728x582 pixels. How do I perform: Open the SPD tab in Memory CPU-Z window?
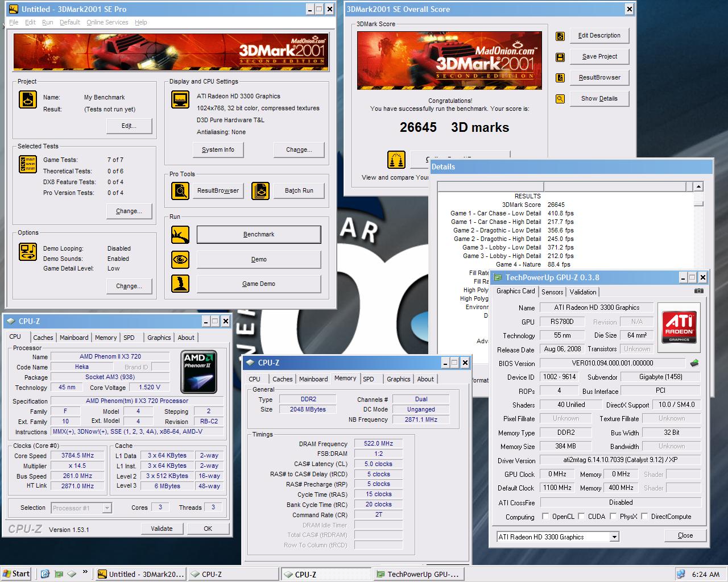(369, 379)
